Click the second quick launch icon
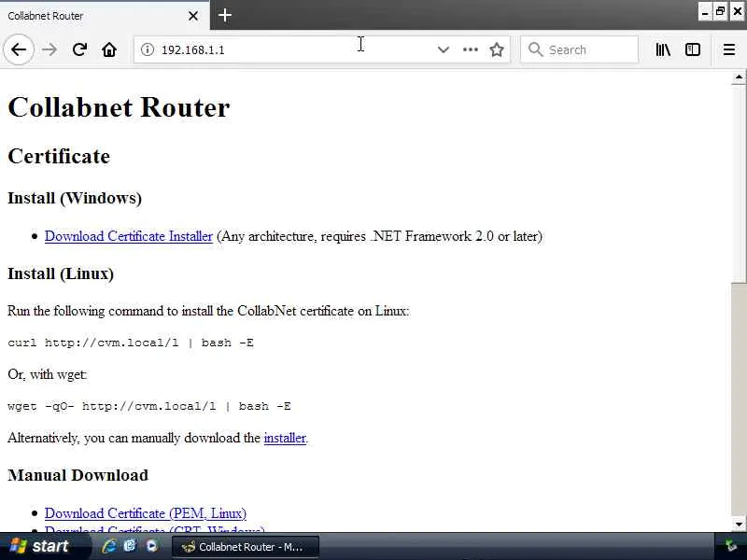The image size is (747, 560). coord(130,546)
